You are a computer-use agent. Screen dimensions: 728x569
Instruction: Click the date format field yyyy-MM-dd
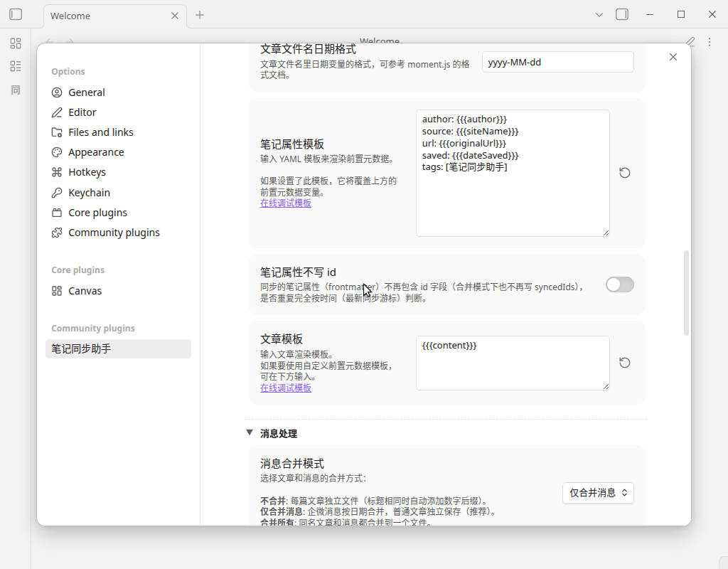pyautogui.click(x=557, y=63)
